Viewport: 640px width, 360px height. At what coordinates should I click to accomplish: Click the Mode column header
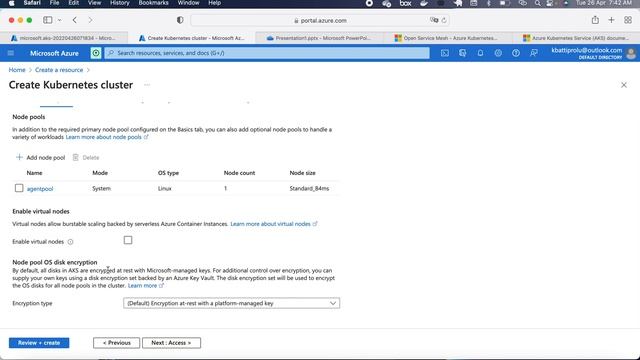click(100, 173)
